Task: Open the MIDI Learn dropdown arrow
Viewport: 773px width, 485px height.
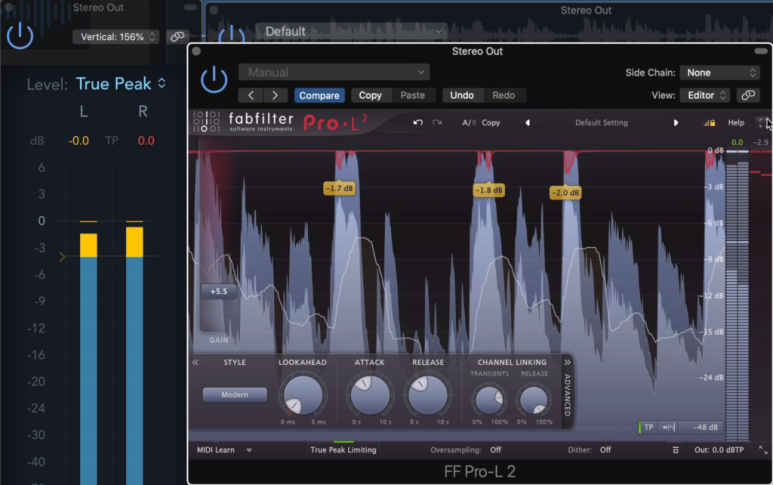Action: (x=249, y=450)
